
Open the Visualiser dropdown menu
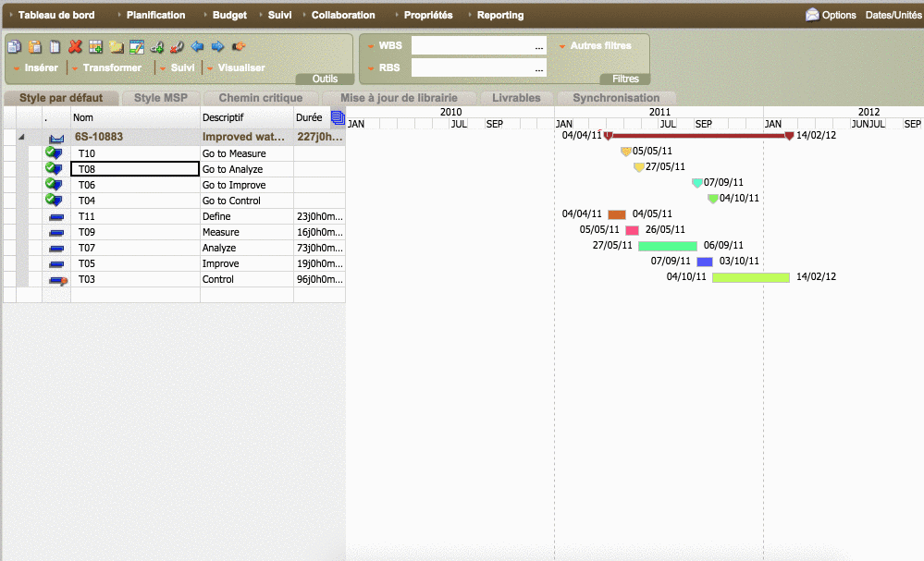coord(236,67)
